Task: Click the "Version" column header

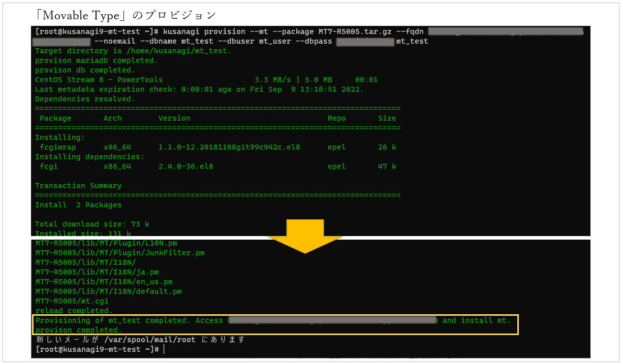Action: (174, 118)
